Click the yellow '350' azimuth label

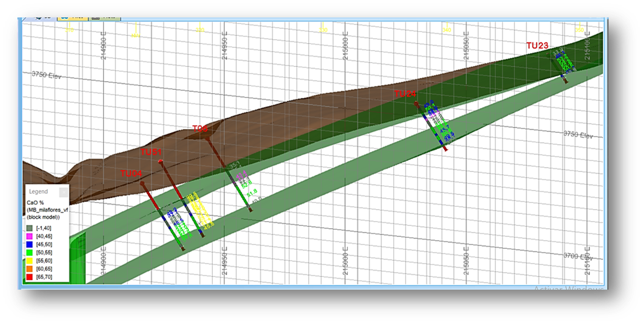coord(579,29)
